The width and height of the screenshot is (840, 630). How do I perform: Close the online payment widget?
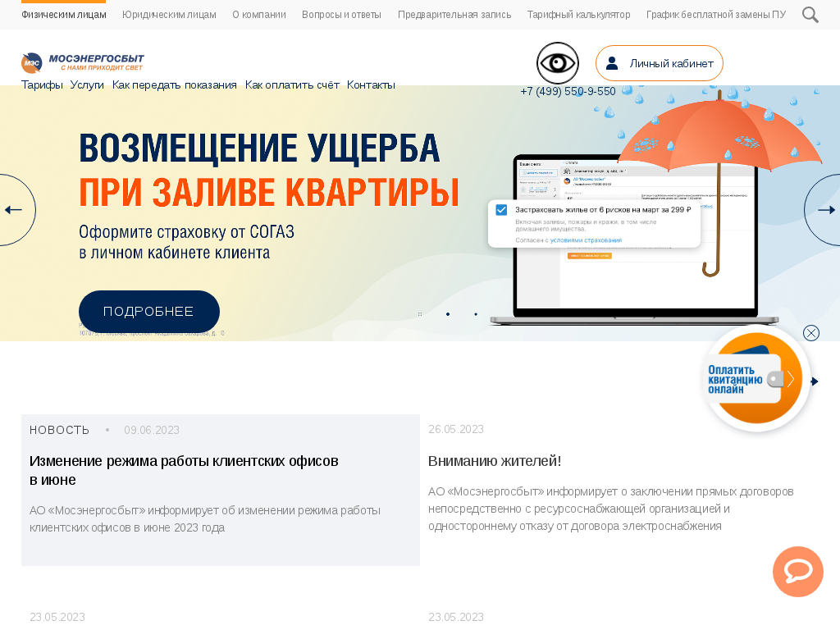(811, 333)
